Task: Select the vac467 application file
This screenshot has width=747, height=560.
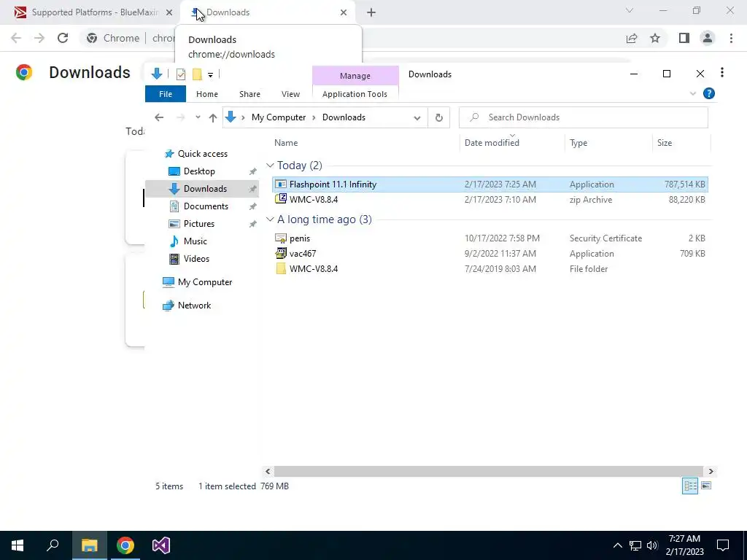Action: click(x=489, y=253)
